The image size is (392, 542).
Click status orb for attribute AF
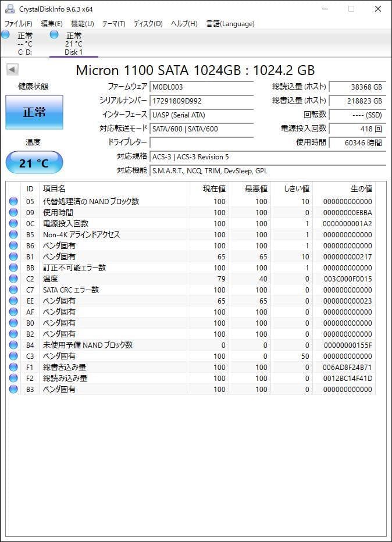coord(13,312)
